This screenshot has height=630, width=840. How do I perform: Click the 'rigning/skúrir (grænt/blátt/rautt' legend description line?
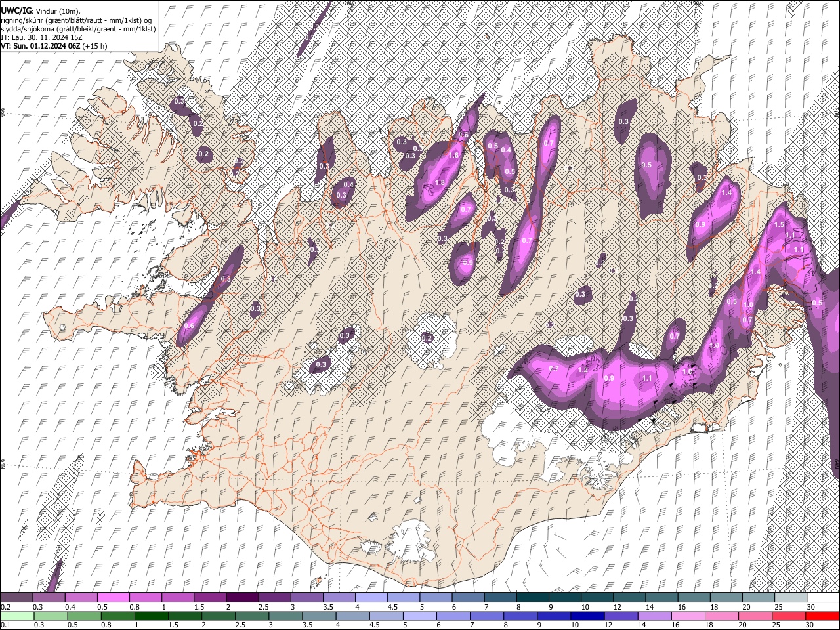point(76,20)
